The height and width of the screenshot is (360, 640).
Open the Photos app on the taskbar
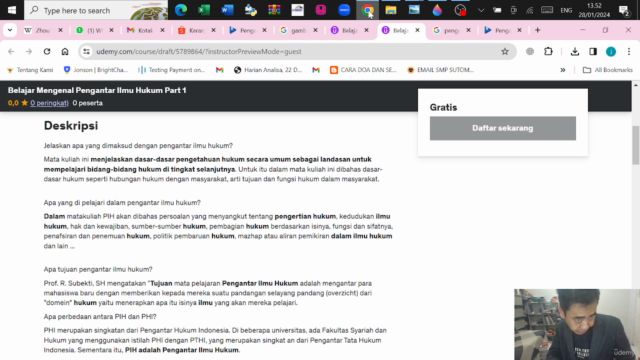click(x=414, y=10)
